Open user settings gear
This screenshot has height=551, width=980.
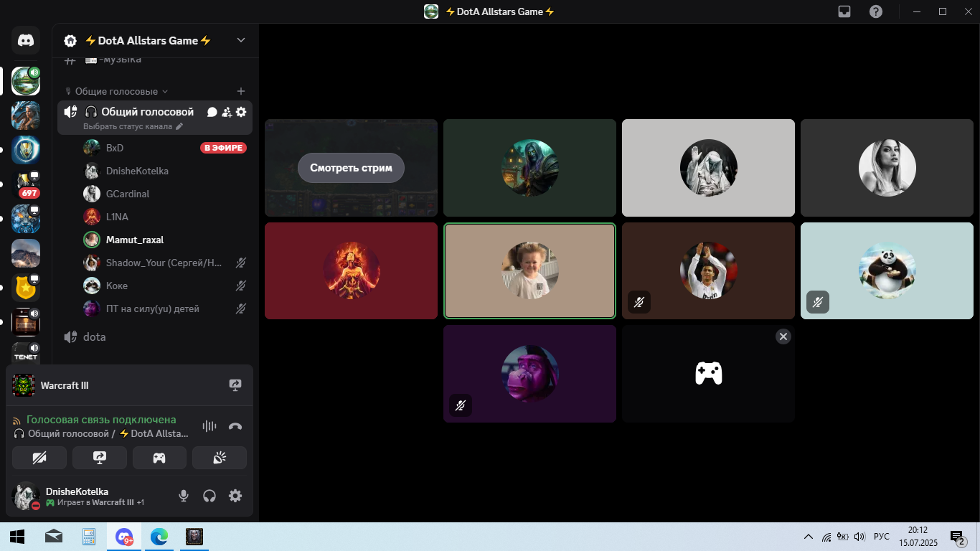235,496
